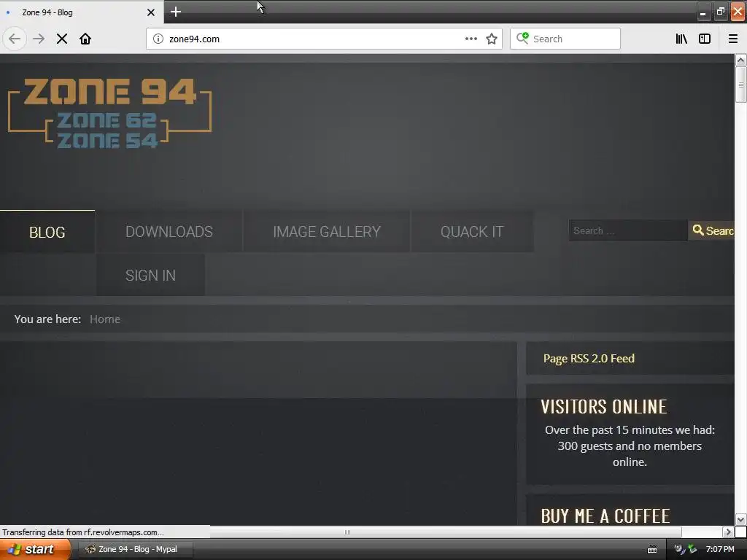Screen dimensions: 747x560
Task: Click the horizontal scrollbar thumb
Action: click(x=348, y=532)
